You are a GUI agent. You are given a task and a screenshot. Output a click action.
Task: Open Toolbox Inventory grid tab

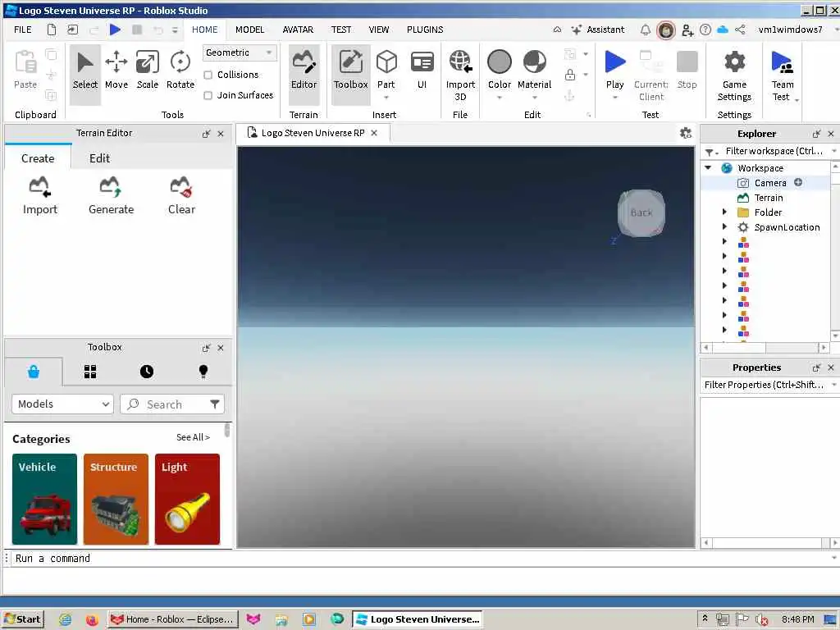coord(90,372)
